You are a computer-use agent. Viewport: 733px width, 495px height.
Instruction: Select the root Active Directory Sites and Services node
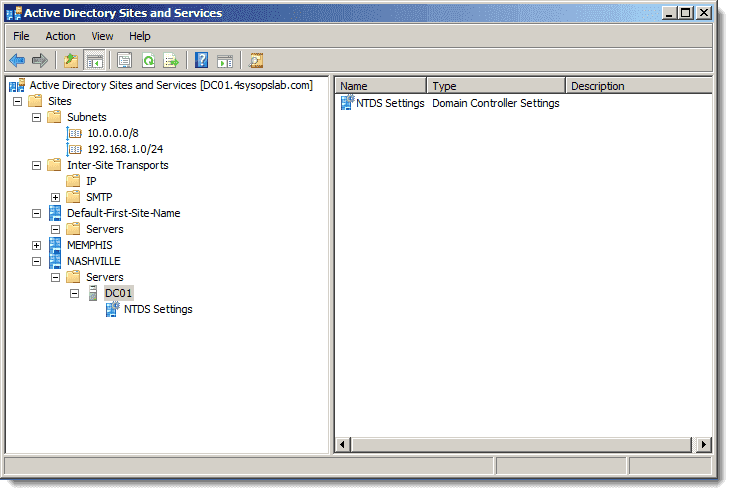pyautogui.click(x=171, y=85)
